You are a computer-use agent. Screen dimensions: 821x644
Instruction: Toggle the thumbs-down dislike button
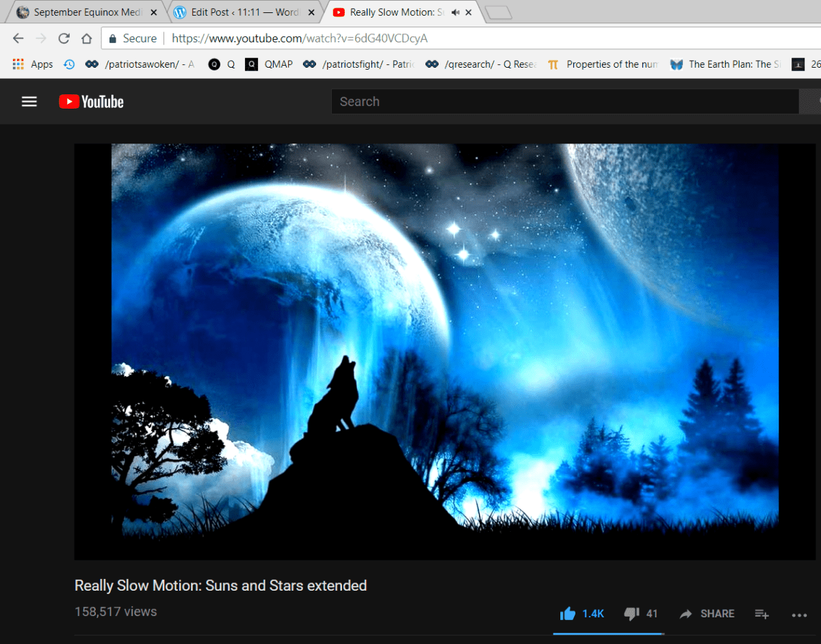tap(629, 613)
